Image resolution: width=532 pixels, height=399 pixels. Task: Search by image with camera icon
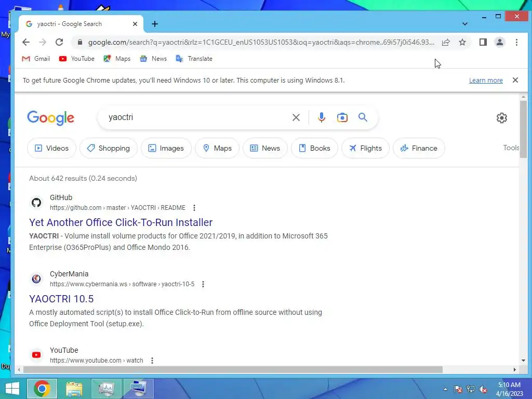click(x=342, y=117)
